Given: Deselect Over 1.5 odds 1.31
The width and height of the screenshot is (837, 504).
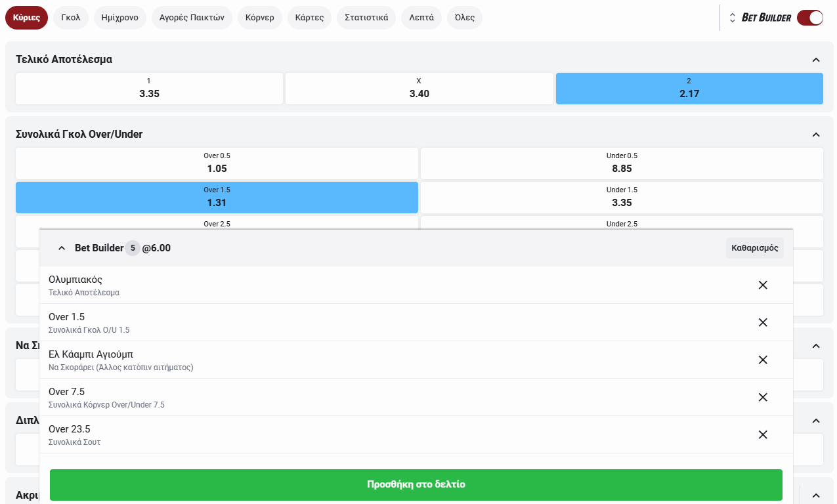Looking at the screenshot, I should (x=217, y=198).
